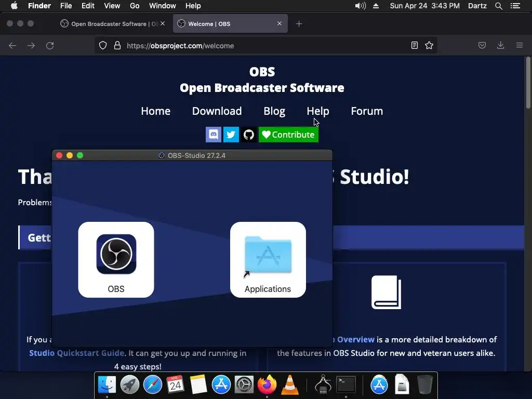The image size is (532, 399).
Task: Open the Forum nav link
Action: coord(367,111)
